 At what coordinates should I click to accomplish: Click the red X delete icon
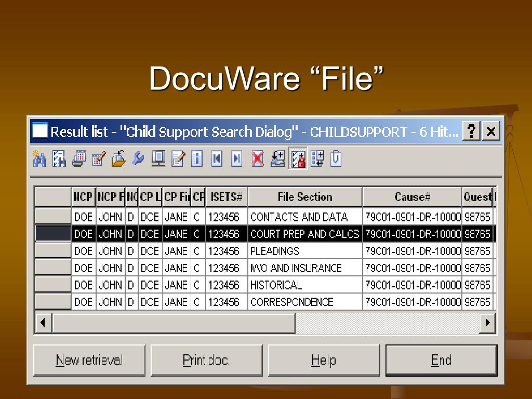(x=258, y=158)
